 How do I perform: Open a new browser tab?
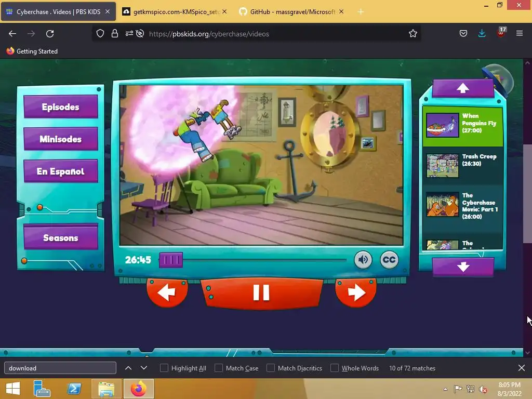click(361, 12)
